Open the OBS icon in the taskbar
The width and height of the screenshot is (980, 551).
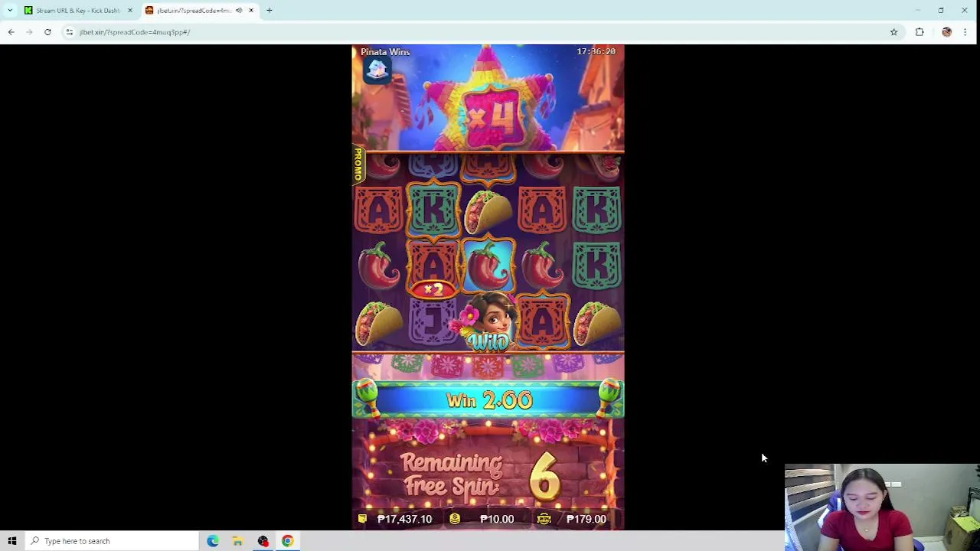pos(263,541)
